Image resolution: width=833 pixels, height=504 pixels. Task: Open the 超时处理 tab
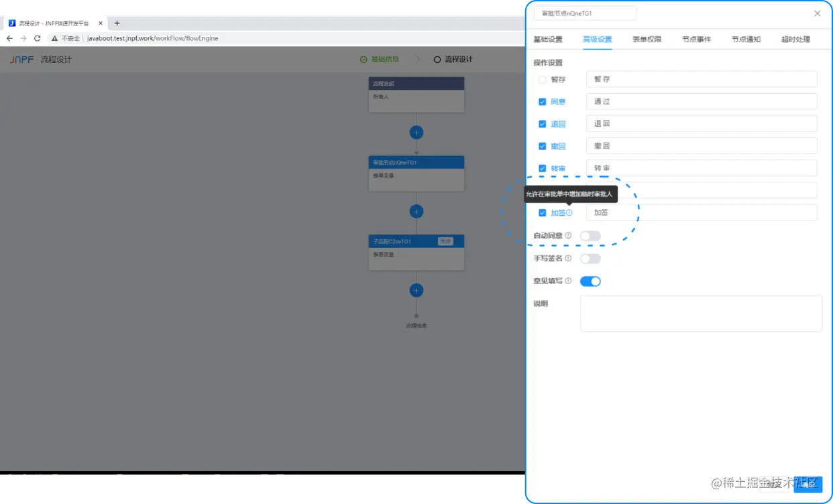[x=796, y=40]
